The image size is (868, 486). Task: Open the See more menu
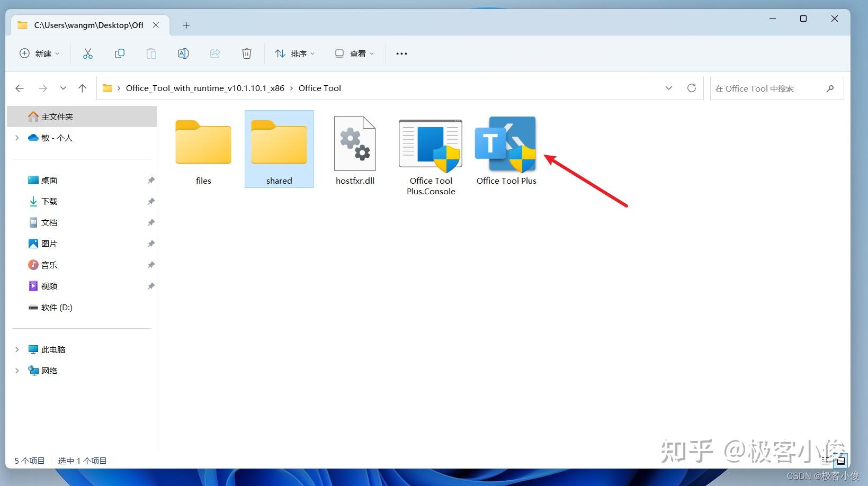coord(401,53)
